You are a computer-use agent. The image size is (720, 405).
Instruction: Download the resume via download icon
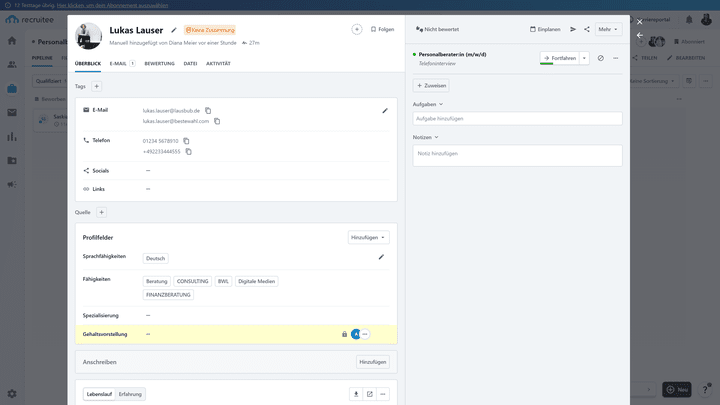click(x=356, y=394)
